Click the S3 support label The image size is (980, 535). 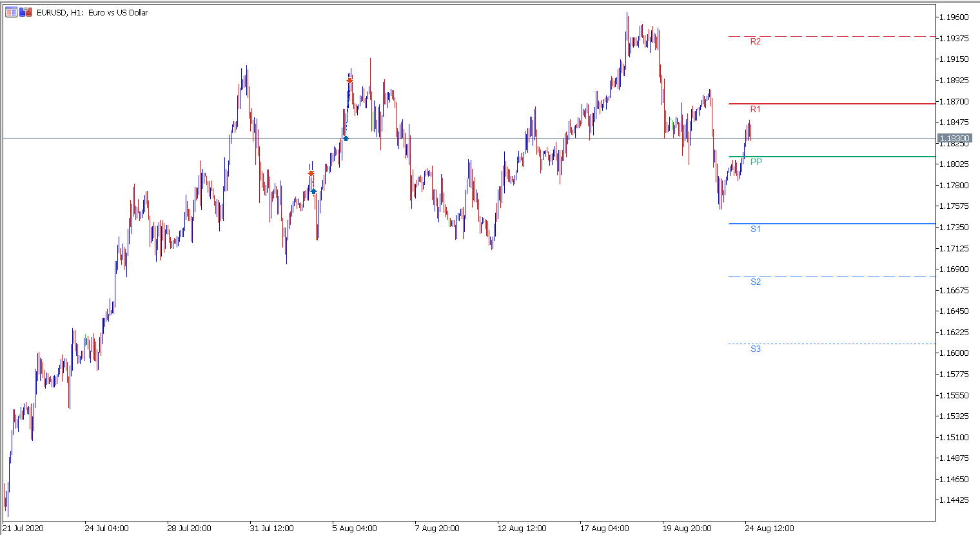[756, 349]
